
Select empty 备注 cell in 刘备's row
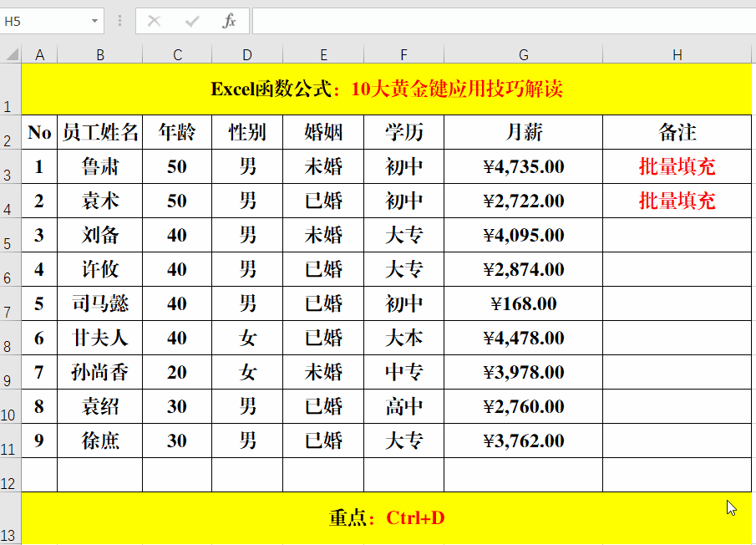click(677, 235)
